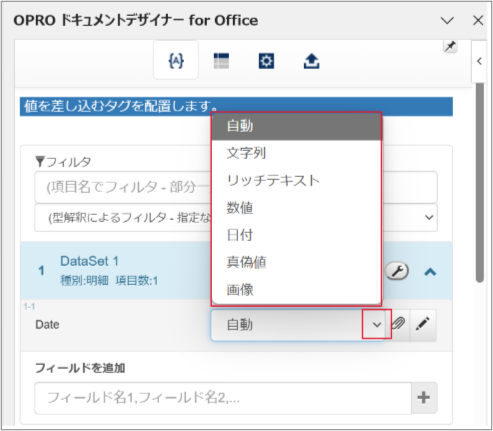Collapse the DataSet 1 section
This screenshot has height=431, width=493.
tap(430, 272)
